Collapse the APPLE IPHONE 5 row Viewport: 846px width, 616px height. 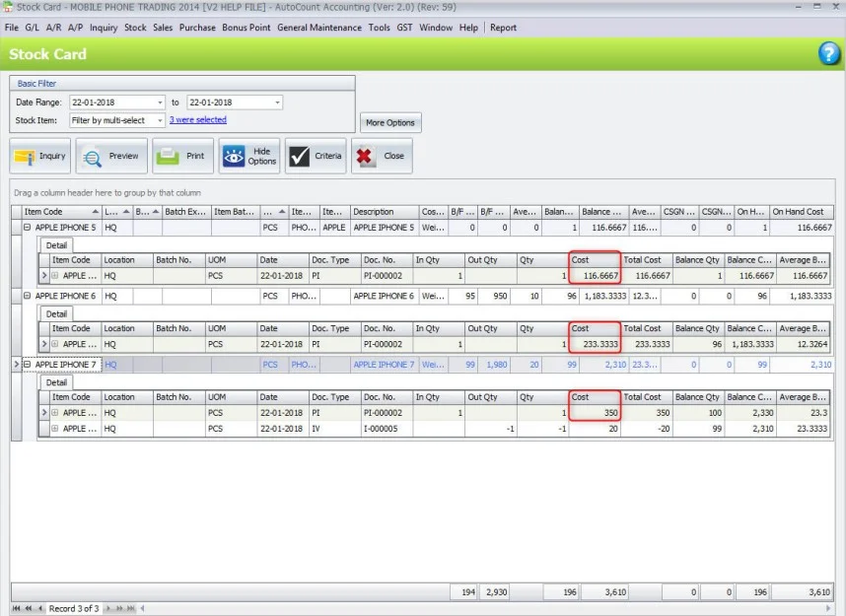[27, 227]
